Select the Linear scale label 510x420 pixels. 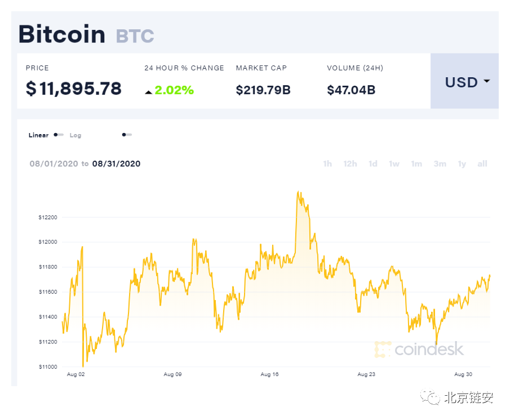point(38,135)
